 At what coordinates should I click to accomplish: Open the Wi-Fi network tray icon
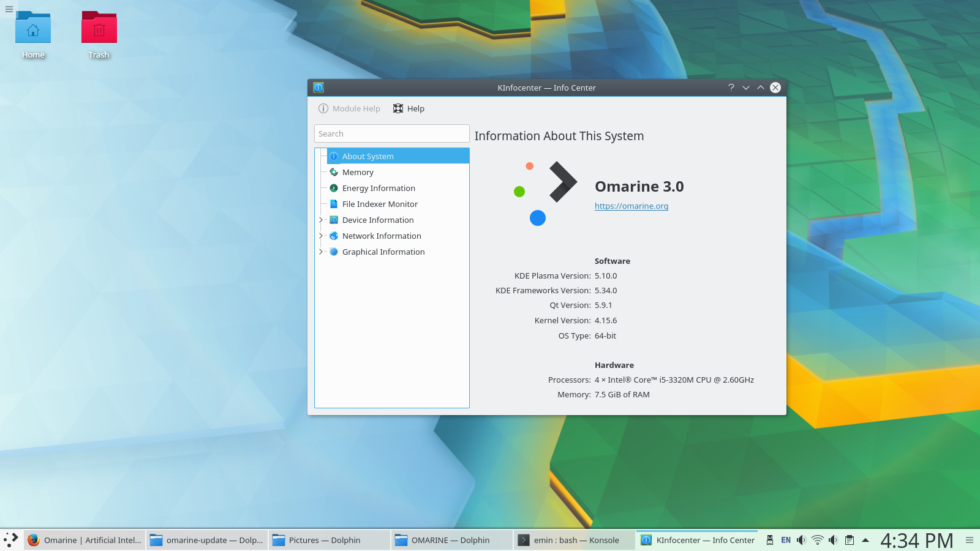818,540
